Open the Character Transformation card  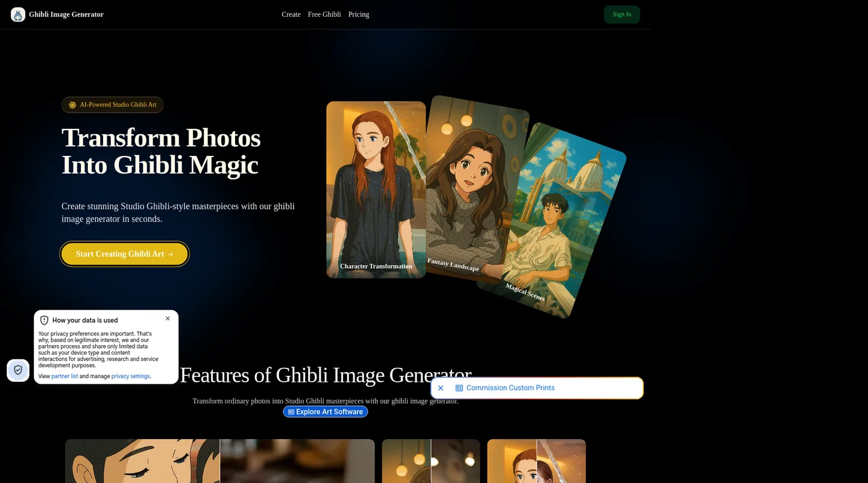[x=376, y=190]
